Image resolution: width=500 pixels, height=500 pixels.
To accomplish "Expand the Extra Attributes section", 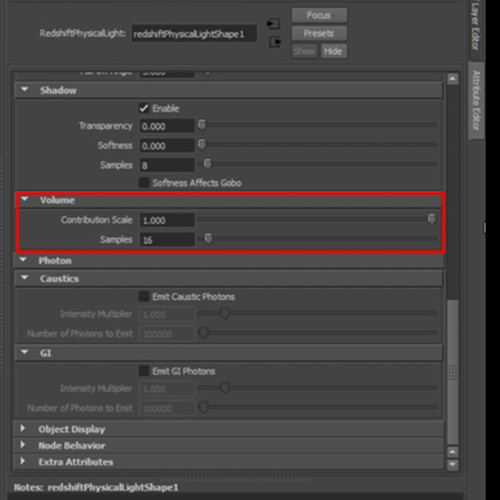I will pyautogui.click(x=23, y=461).
